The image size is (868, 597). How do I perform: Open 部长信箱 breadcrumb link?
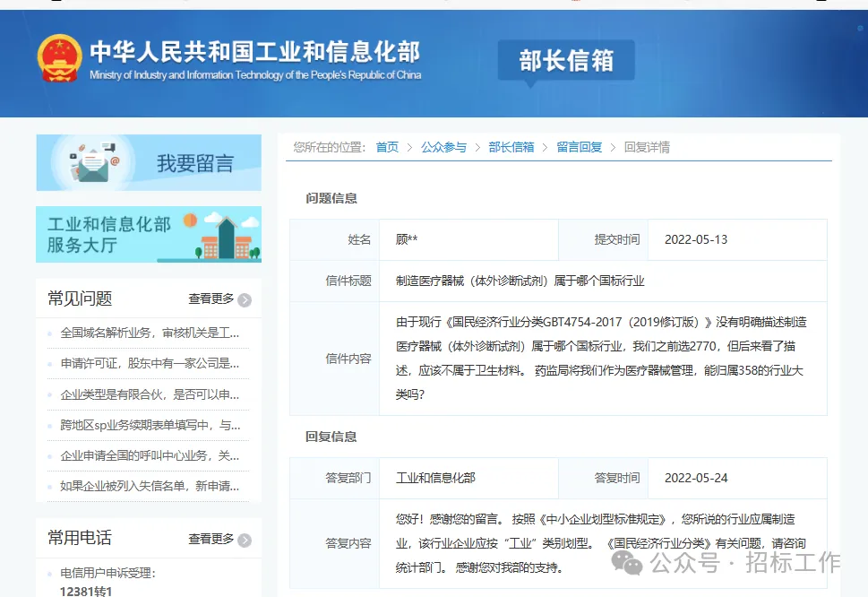click(511, 147)
